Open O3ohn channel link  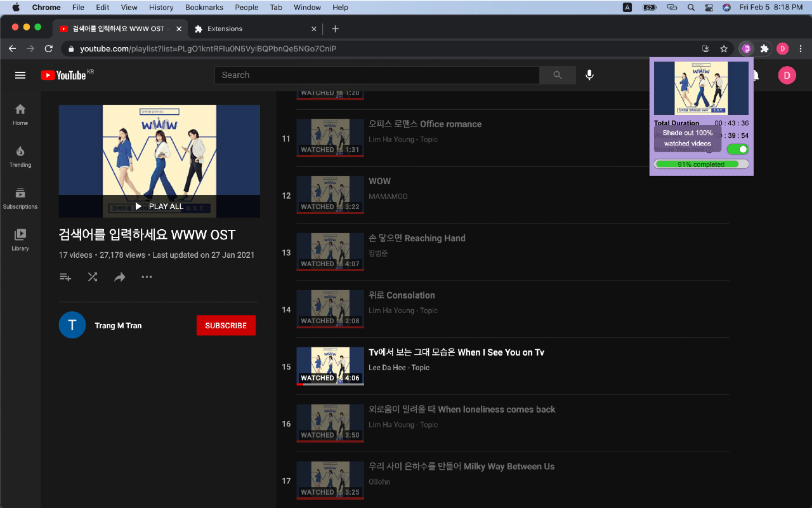[379, 482]
